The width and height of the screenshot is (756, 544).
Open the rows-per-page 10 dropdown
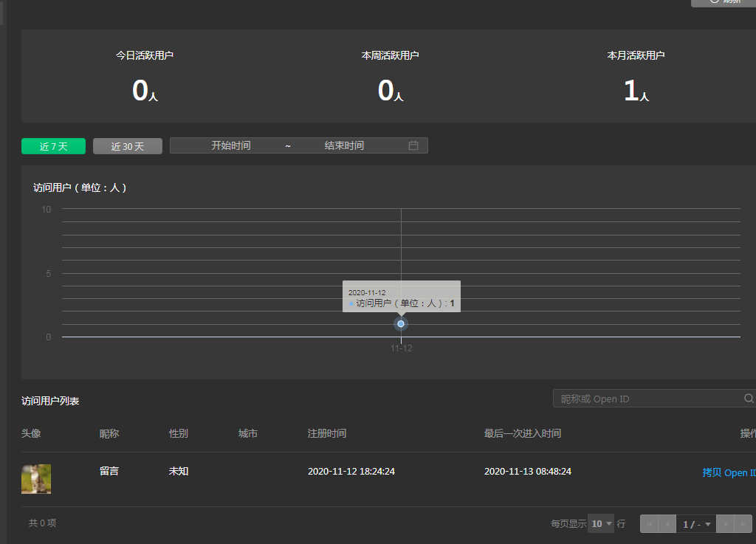601,524
